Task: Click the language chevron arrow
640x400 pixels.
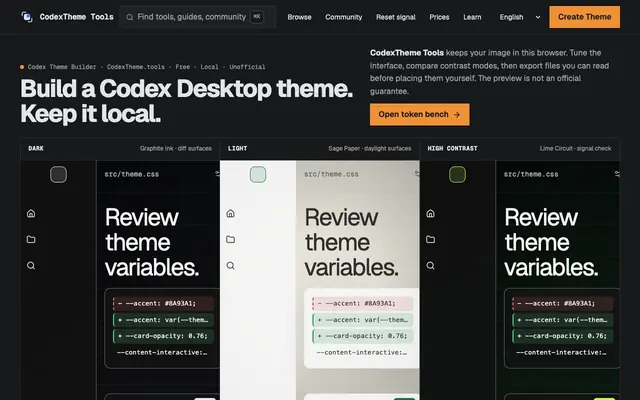Action: pos(538,17)
